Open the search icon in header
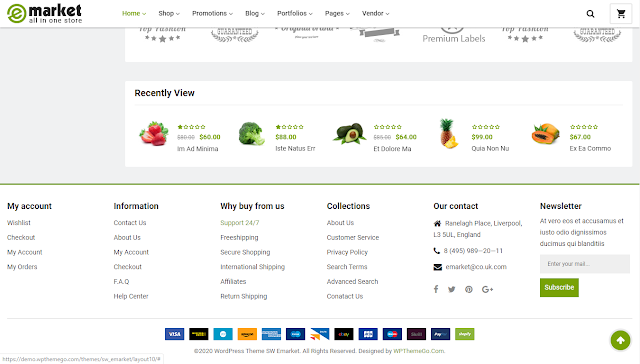 click(x=590, y=14)
